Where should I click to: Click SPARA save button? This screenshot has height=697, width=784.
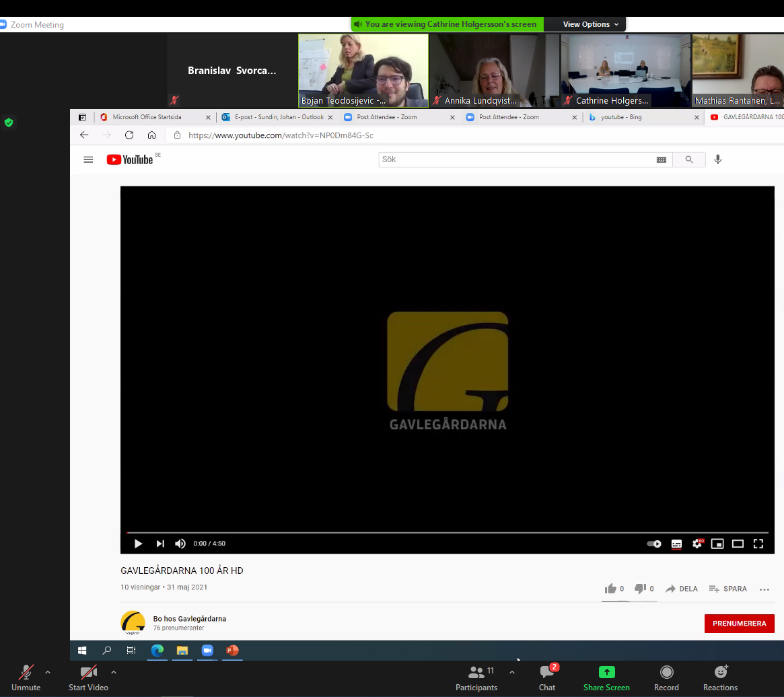click(728, 589)
